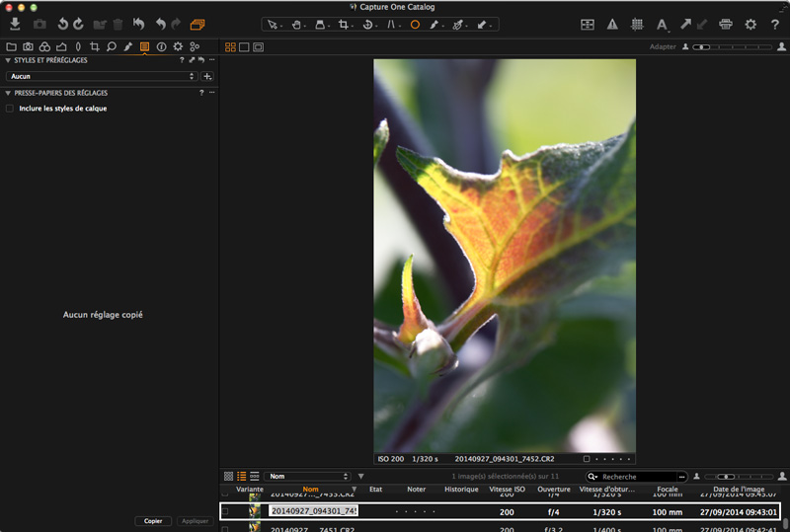Open the '...' menu of the Styles panel
790x532 pixels.
click(212, 60)
